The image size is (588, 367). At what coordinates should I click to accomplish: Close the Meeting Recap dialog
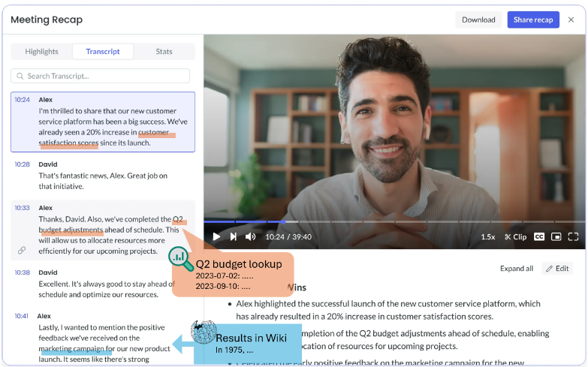[571, 20]
